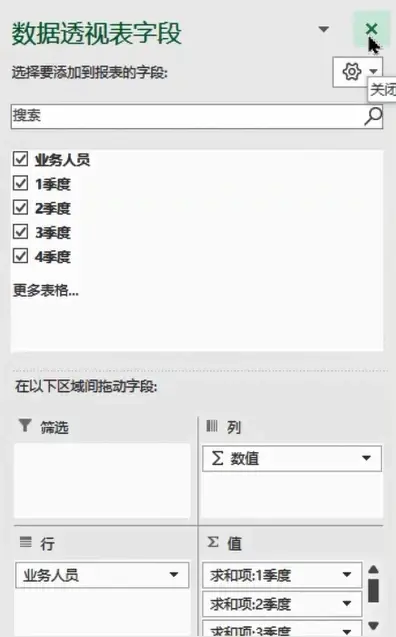Screen dimensions: 396x637
Task: Open task pane options arrow beside title
Action: [x=323, y=29]
